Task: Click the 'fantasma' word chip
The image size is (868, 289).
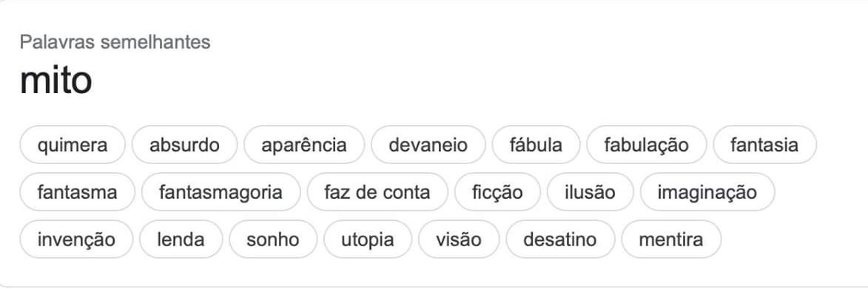Action: (78, 192)
